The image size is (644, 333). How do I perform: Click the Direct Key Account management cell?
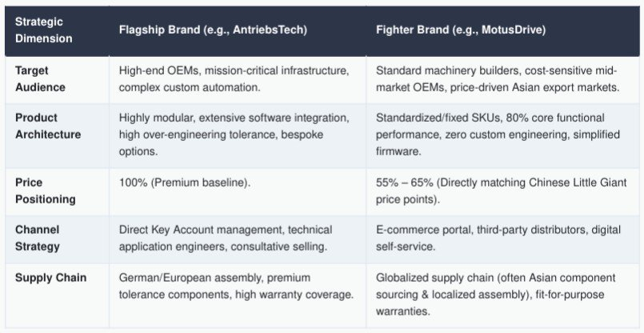click(x=226, y=238)
